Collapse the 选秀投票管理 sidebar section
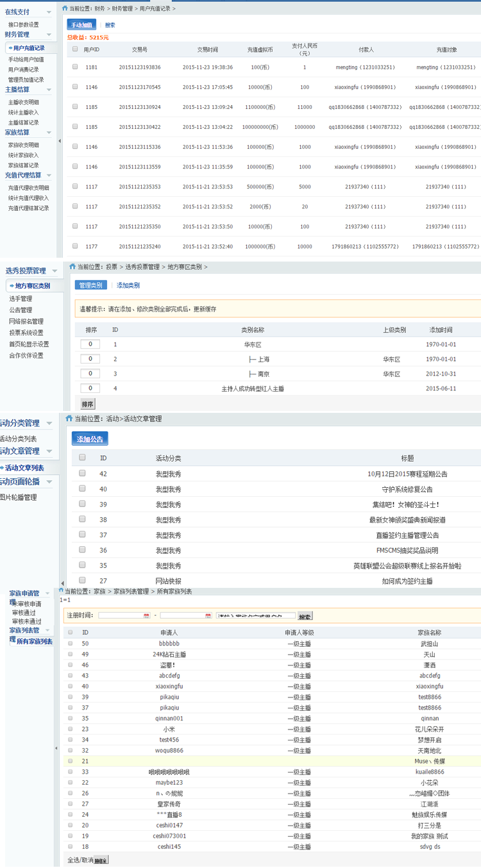 [x=55, y=271]
